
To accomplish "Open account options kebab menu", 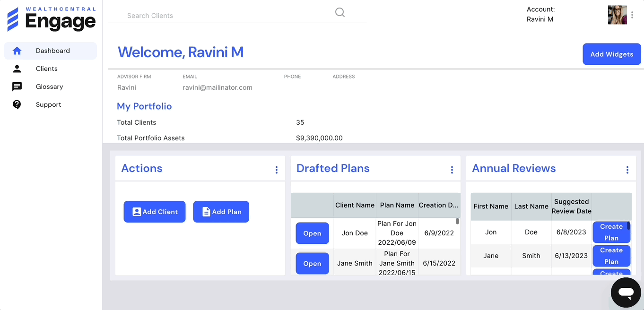I will click(632, 15).
